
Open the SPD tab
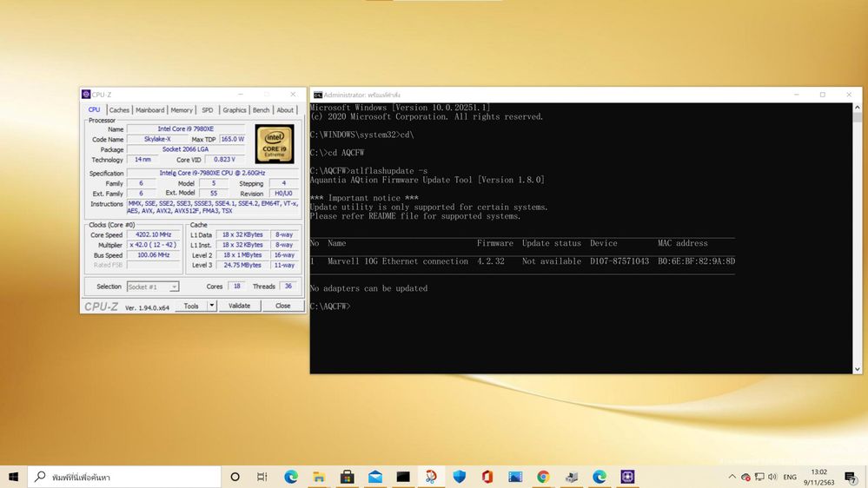point(208,110)
